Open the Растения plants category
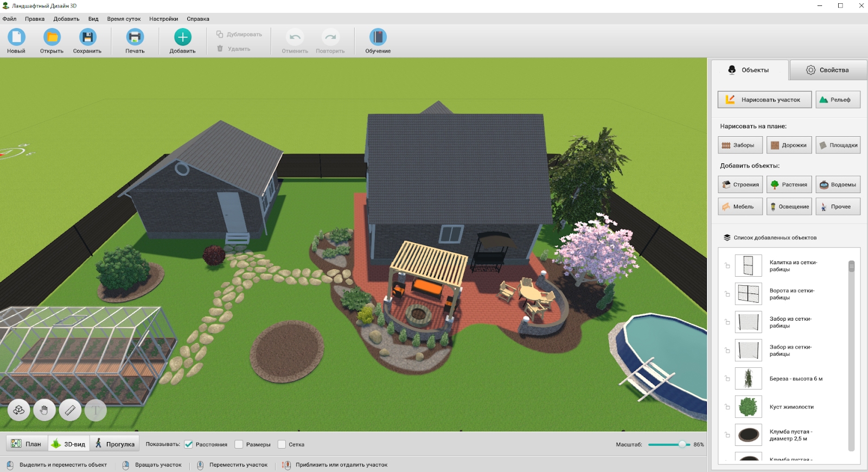Viewport: 868px width, 472px height. coord(789,184)
